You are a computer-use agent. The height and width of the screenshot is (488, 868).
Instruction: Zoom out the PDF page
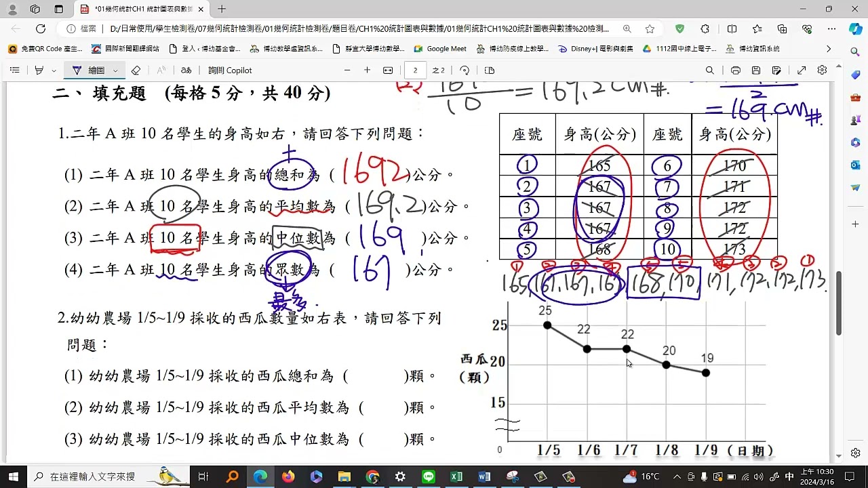(x=347, y=70)
